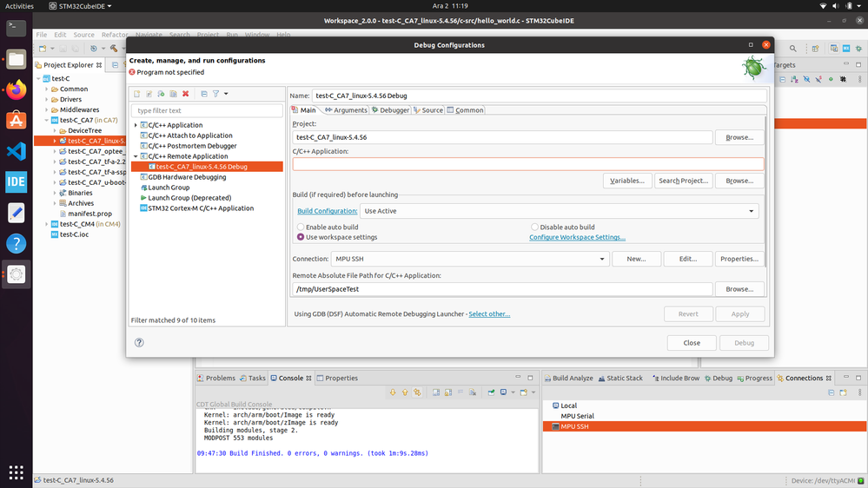Collapse all in Connections view toolbar

point(831,392)
